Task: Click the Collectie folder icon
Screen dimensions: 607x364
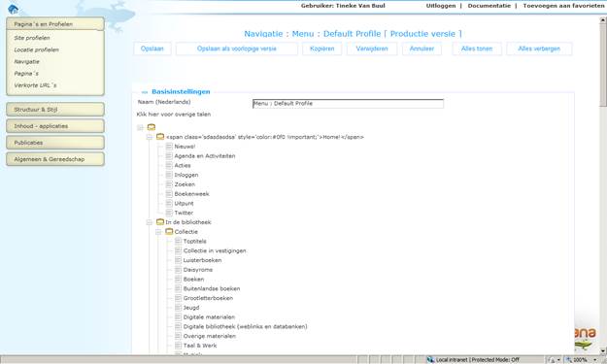Action: [169, 232]
